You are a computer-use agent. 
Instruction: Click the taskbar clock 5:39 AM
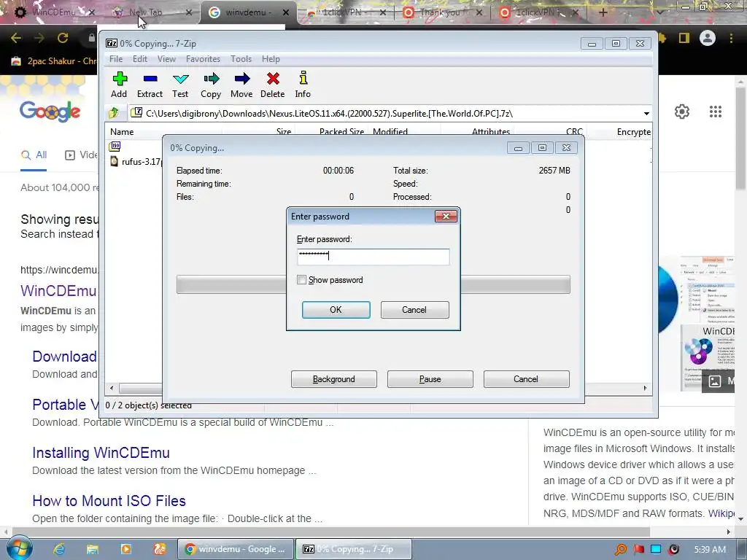(710, 550)
